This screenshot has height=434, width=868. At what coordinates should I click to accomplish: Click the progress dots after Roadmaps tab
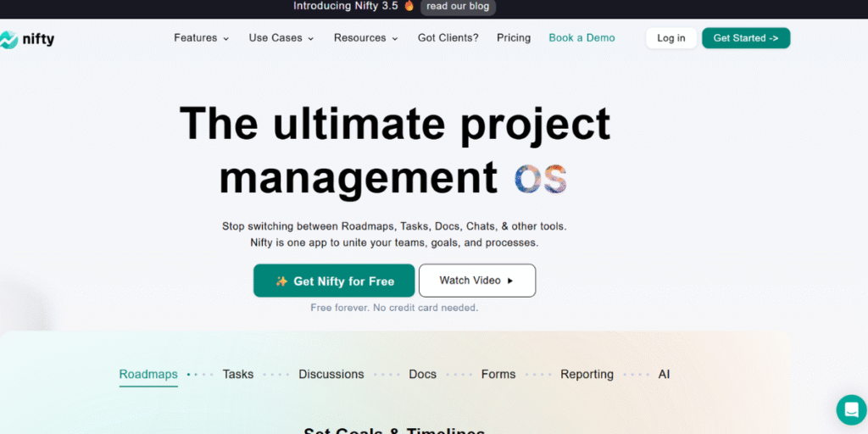200,375
